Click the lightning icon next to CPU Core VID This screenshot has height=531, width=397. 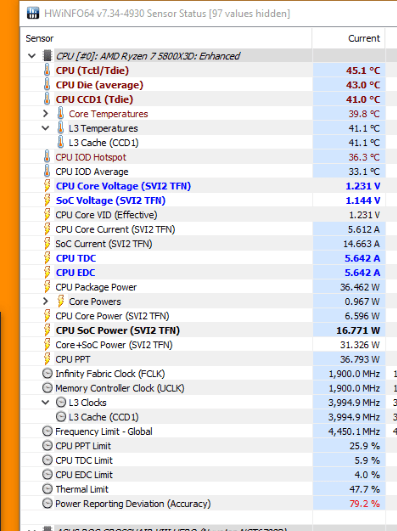click(47, 215)
